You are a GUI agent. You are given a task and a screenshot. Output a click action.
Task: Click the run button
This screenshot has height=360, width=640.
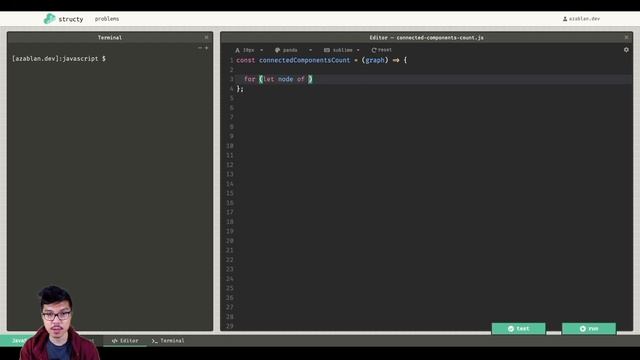(589, 329)
